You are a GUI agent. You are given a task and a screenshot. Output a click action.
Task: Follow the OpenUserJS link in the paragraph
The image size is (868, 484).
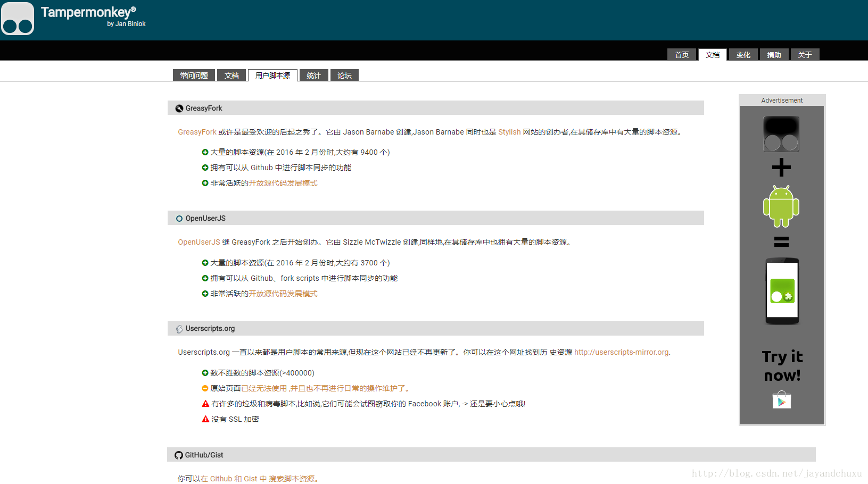pyautogui.click(x=199, y=242)
